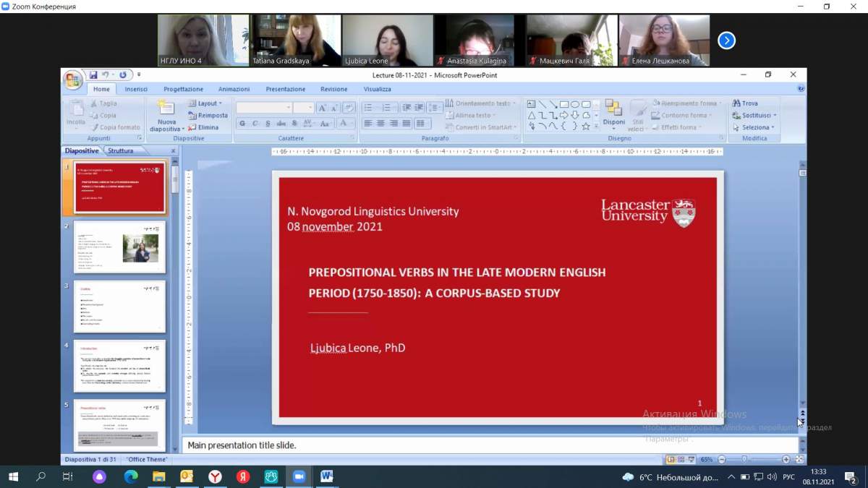Show next Zoom participants arrow
The width and height of the screenshot is (868, 488).
point(726,40)
